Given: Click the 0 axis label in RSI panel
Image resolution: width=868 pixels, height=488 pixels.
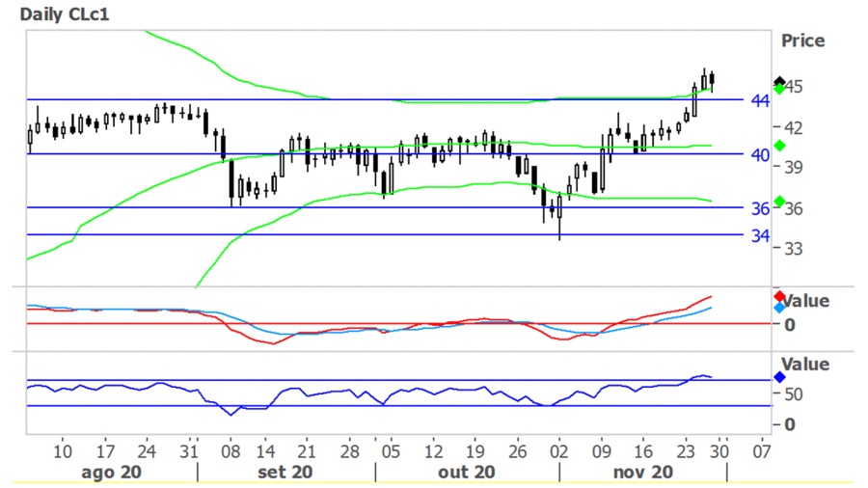Looking at the screenshot, I should point(790,424).
